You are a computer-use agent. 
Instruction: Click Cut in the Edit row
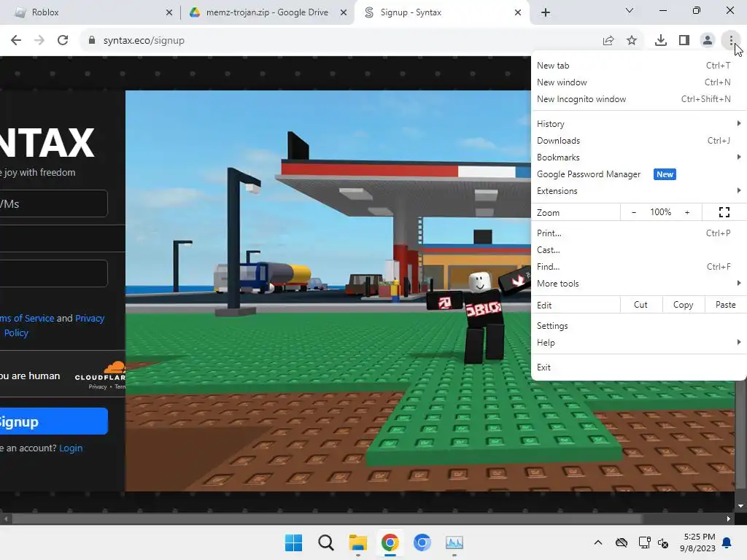point(640,305)
